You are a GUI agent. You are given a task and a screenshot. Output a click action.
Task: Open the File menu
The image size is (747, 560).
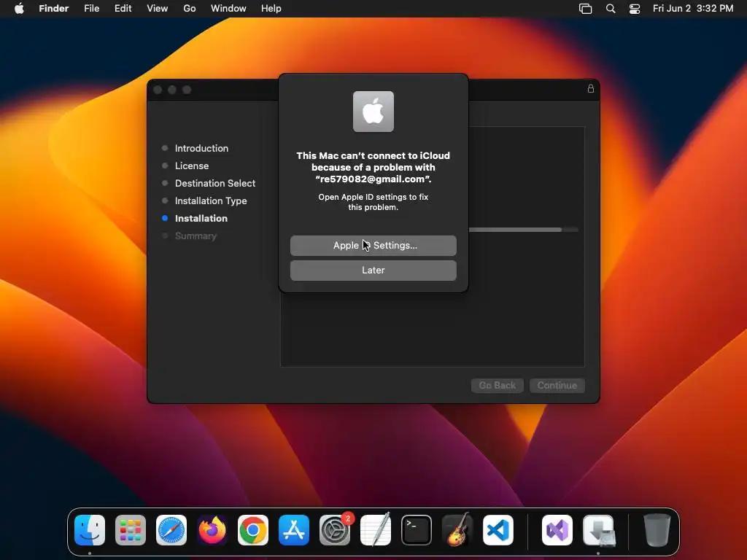pyautogui.click(x=91, y=9)
